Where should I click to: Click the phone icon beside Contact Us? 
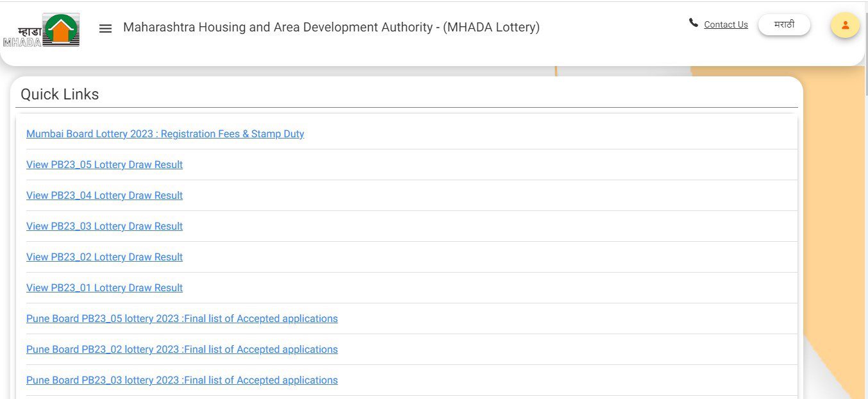(694, 23)
